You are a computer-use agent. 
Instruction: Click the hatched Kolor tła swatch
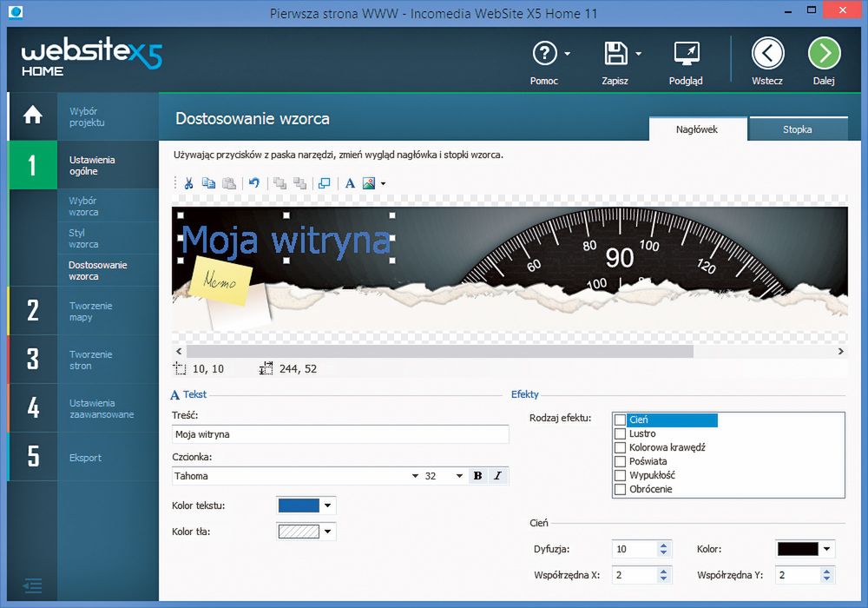[299, 531]
